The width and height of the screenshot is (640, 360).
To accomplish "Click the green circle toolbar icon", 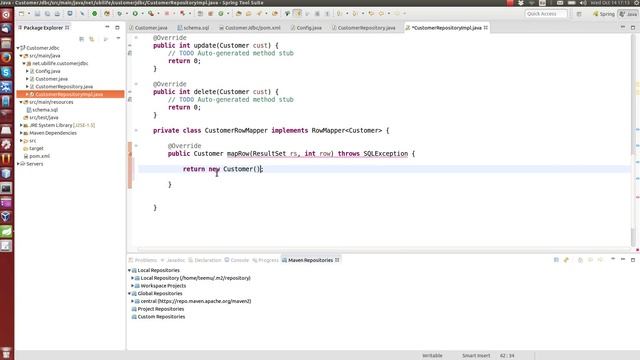I will coord(94,13).
